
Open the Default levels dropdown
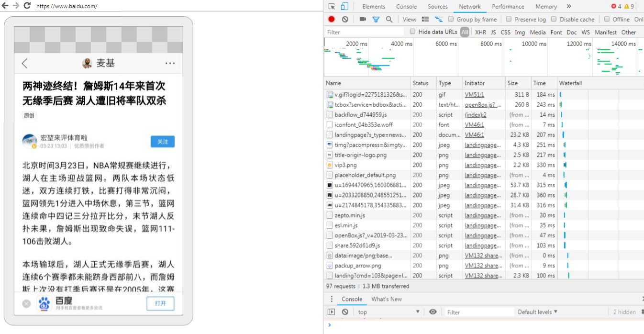point(537,312)
